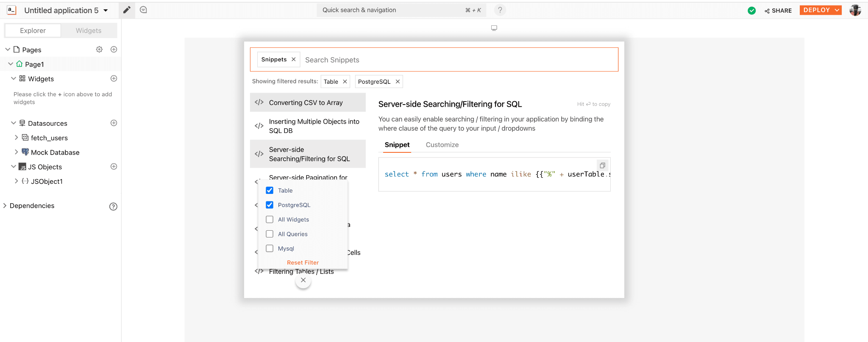Click the Dependencies help icon
This screenshot has height=342, width=868.
click(113, 207)
